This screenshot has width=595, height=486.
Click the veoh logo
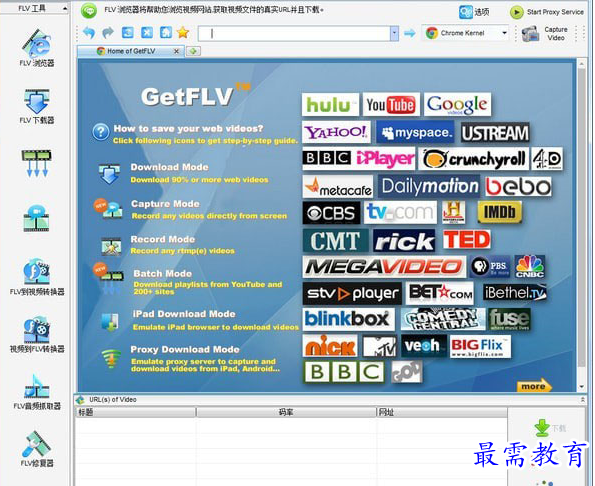click(423, 346)
